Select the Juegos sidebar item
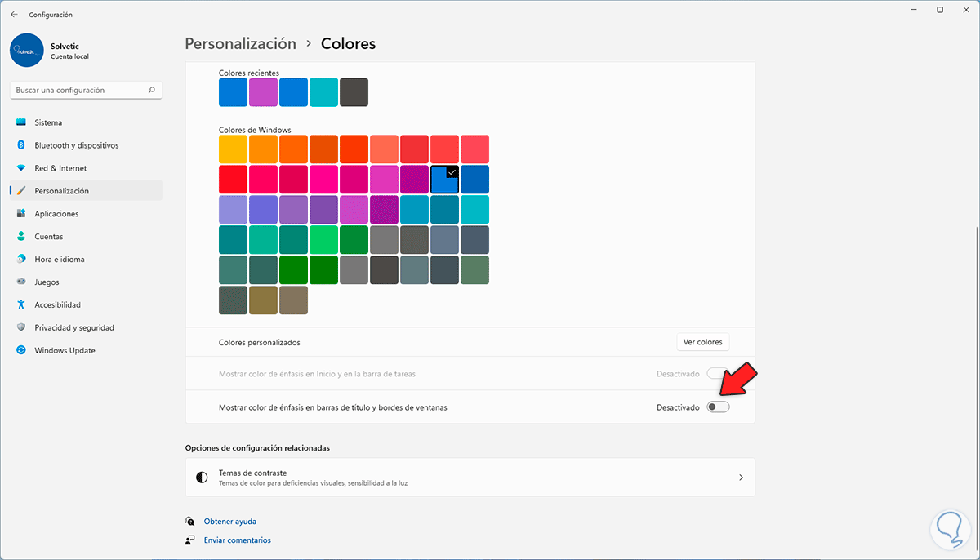This screenshot has width=980, height=560. click(x=47, y=282)
